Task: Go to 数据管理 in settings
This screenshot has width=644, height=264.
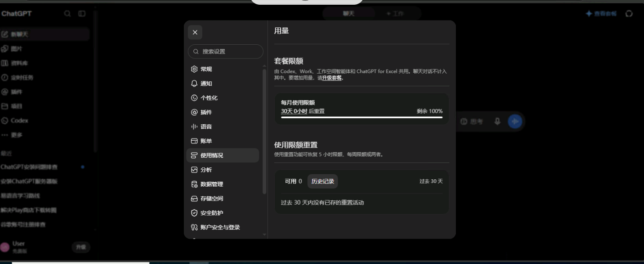Action: pyautogui.click(x=223, y=184)
